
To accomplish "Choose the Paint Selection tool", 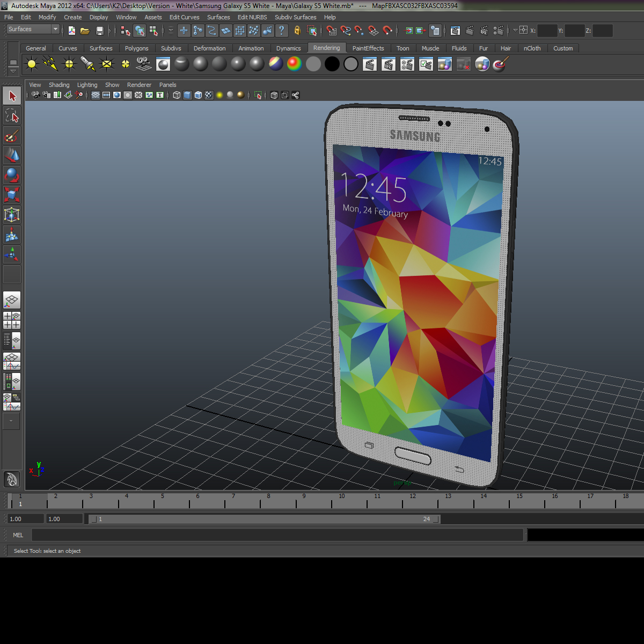I will [12, 136].
